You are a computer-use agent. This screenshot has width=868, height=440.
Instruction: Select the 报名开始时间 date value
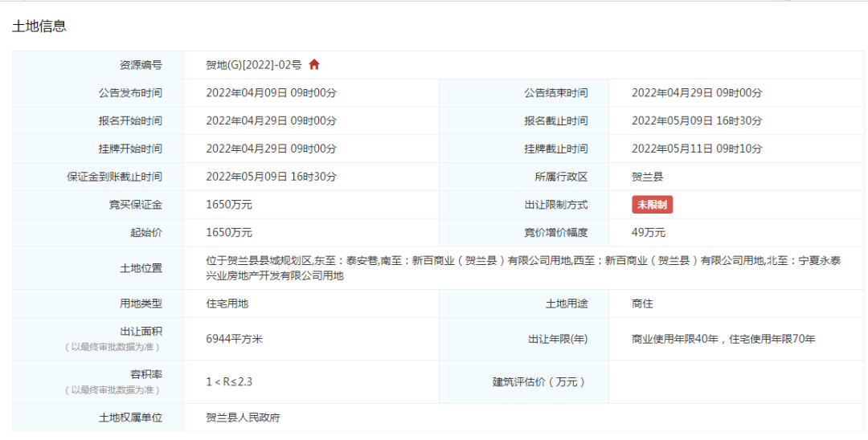272,121
